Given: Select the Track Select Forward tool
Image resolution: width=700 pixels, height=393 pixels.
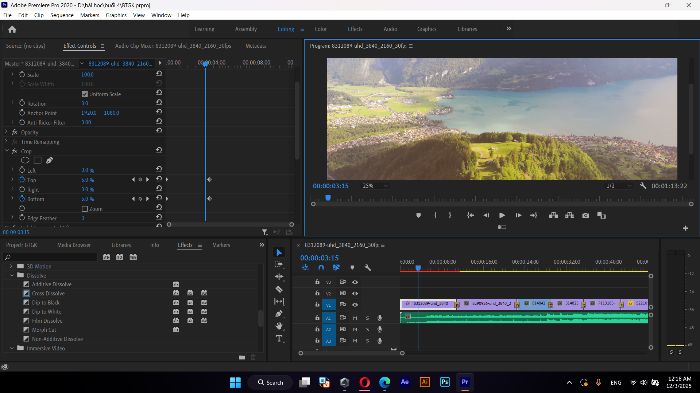Looking at the screenshot, I should [279, 264].
